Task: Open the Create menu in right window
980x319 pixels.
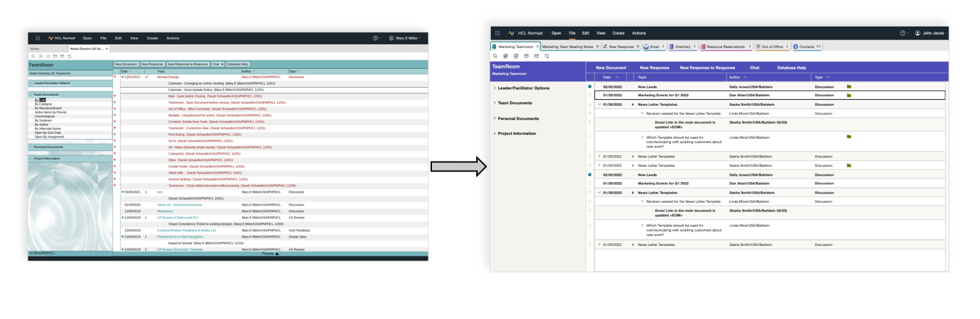Action: pyautogui.click(x=618, y=33)
